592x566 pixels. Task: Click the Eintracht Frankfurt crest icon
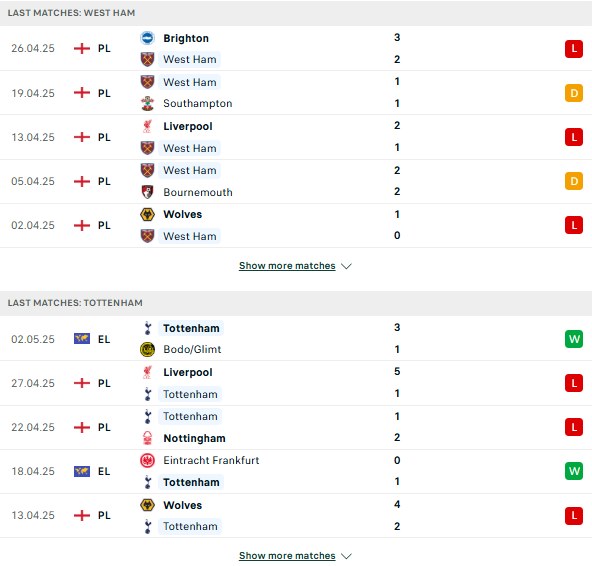(147, 460)
